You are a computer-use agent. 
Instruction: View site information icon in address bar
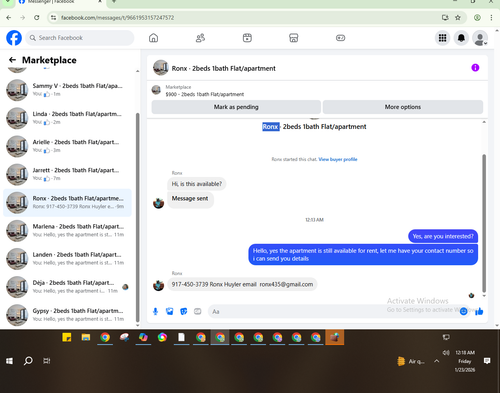(53, 18)
